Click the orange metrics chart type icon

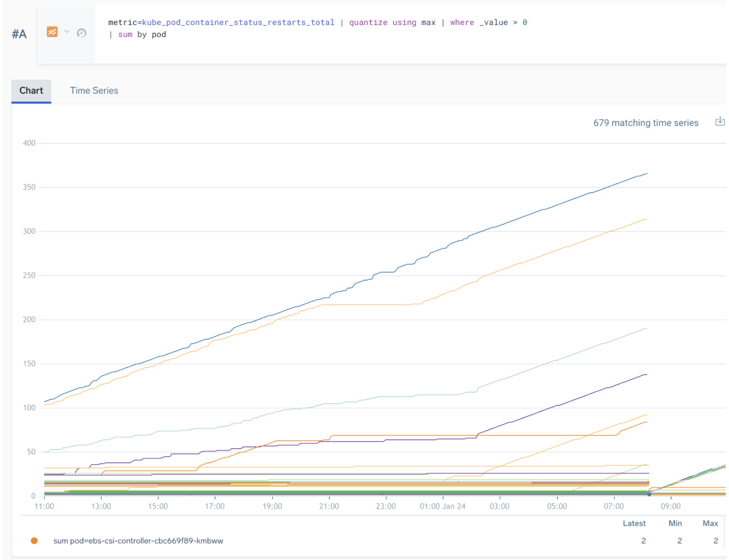pyautogui.click(x=52, y=32)
